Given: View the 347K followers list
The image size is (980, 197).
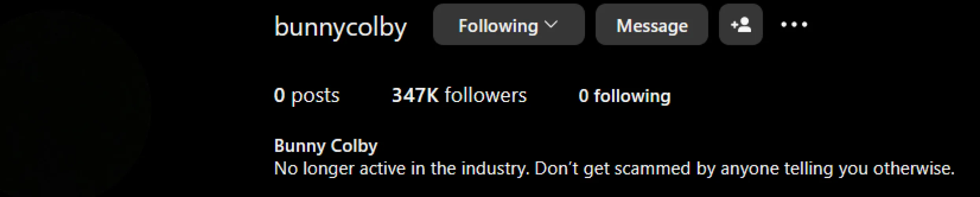Looking at the screenshot, I should coord(459,96).
